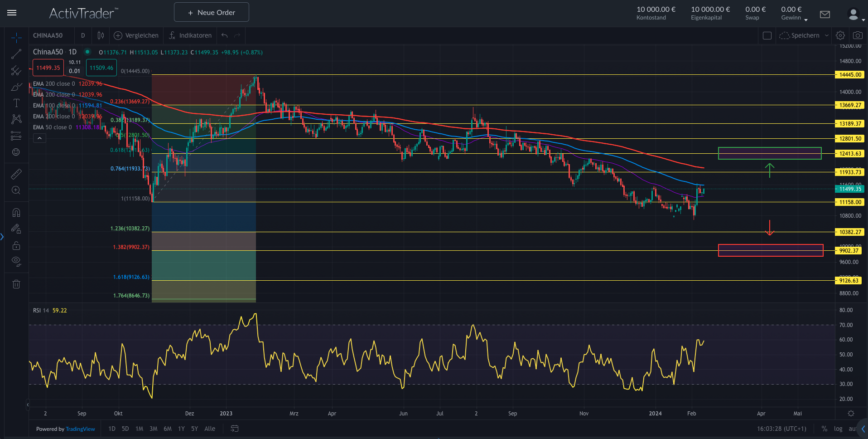Open the messages envelope icon
Screen dimensions: 868x439
click(825, 15)
